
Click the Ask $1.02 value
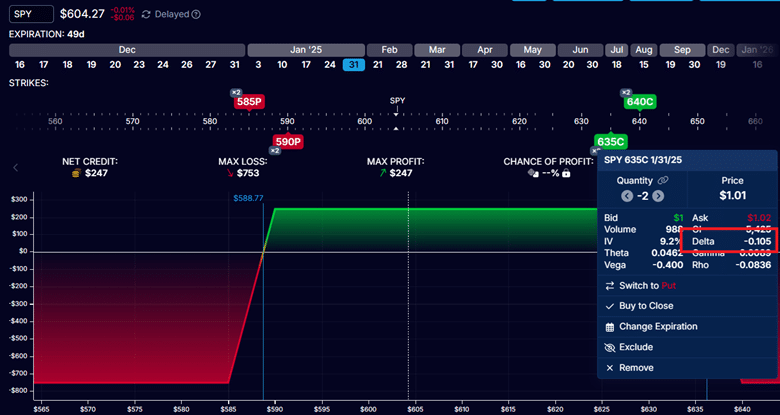759,218
